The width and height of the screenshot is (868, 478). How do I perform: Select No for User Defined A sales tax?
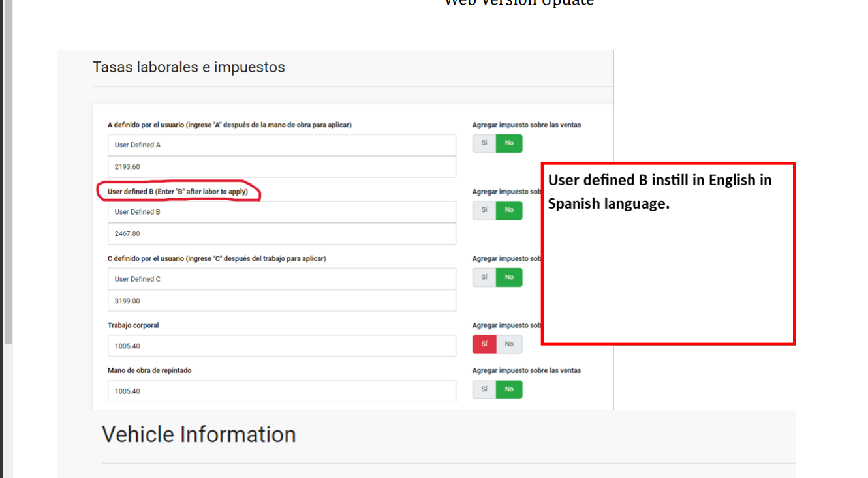point(509,143)
